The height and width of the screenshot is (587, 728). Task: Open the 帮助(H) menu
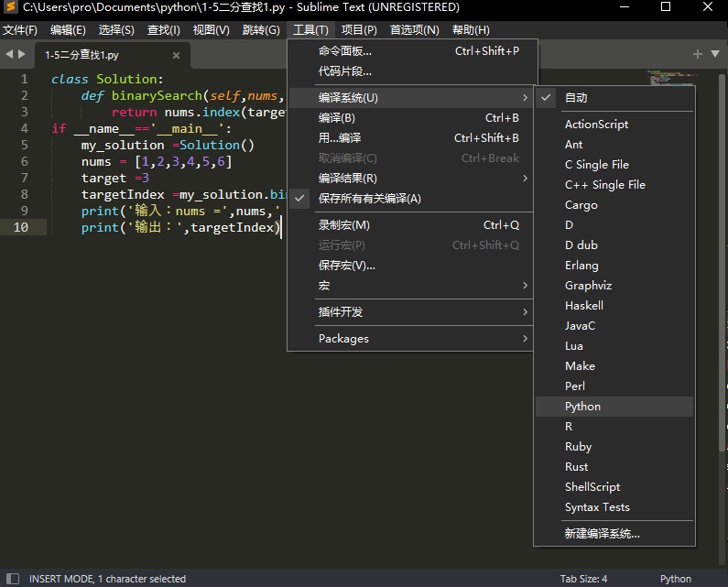[471, 30]
